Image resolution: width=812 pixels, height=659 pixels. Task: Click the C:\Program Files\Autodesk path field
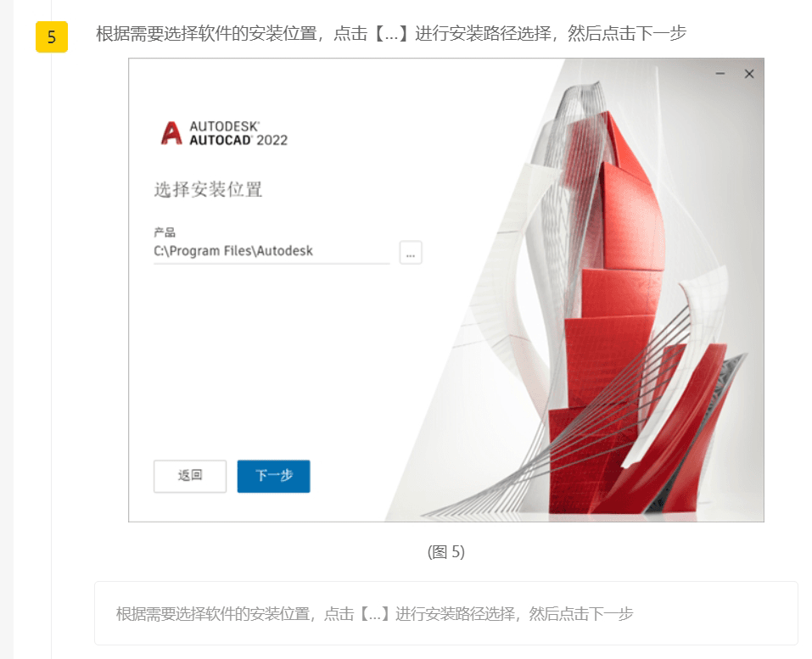coord(272,252)
